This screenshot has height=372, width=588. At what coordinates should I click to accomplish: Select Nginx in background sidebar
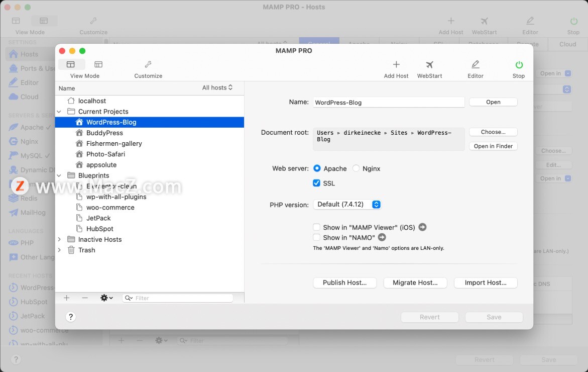(x=29, y=142)
